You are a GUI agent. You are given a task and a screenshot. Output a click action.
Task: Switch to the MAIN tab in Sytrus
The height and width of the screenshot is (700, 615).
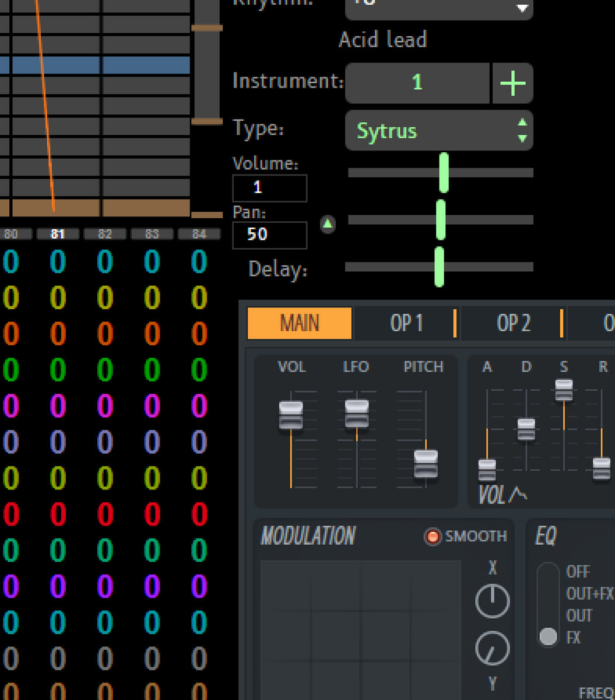coord(300,323)
